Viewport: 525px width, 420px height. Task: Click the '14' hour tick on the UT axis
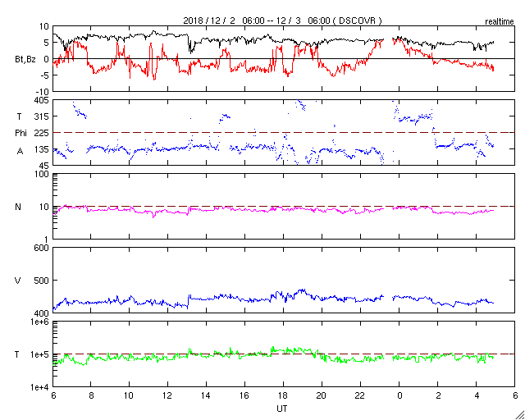(x=206, y=395)
